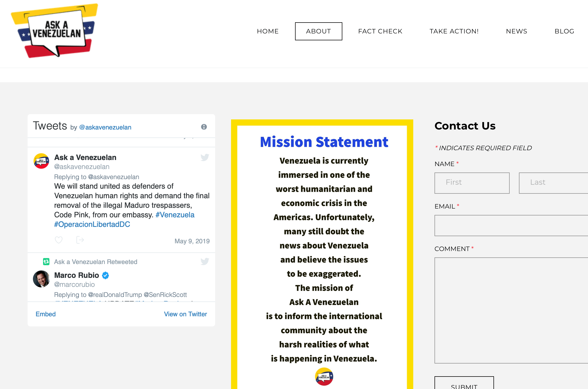Open the FACT CHECK page
588x389 pixels.
pyautogui.click(x=380, y=31)
